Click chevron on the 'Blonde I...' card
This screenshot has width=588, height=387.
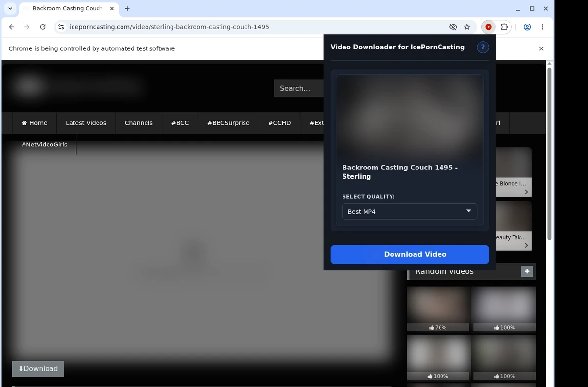(x=526, y=192)
